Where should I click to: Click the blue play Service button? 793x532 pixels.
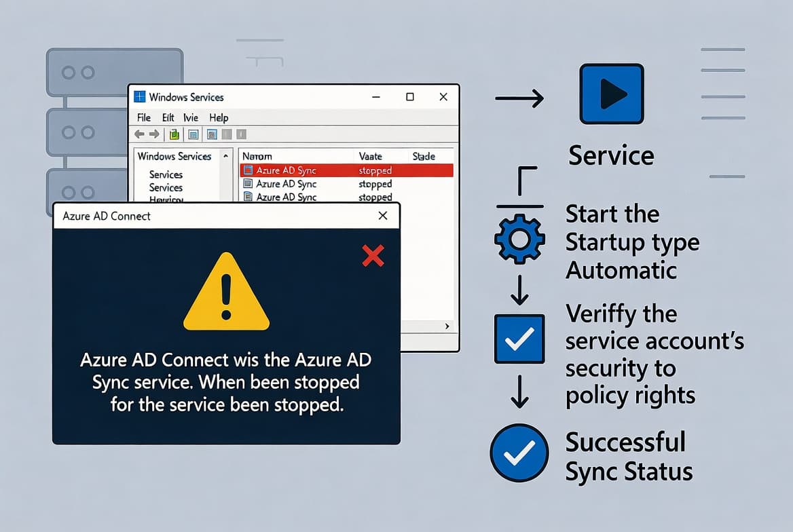tap(612, 94)
